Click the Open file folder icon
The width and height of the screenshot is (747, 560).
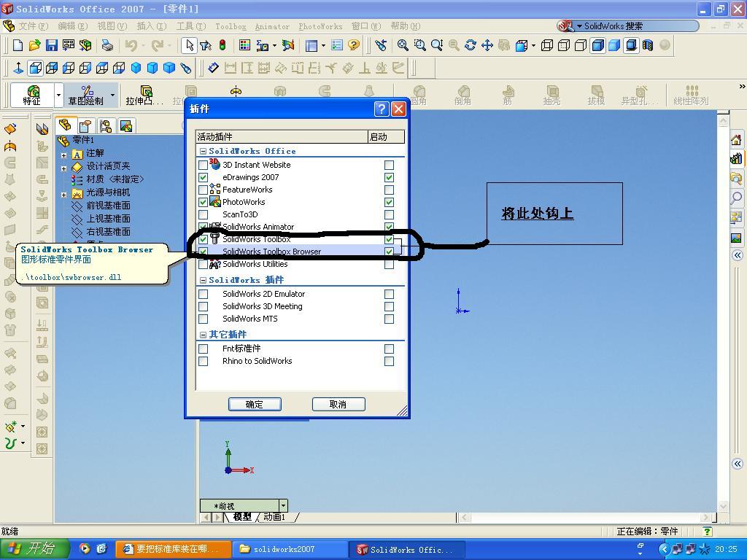[x=34, y=45]
